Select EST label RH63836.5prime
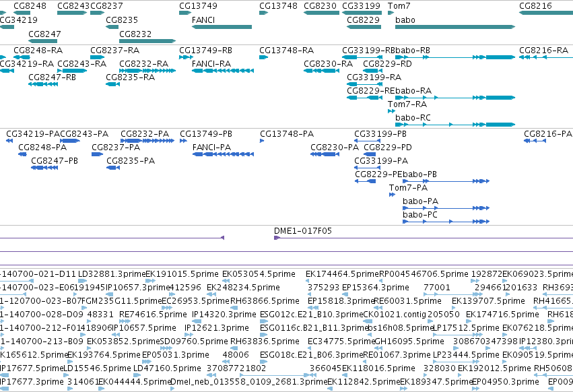 tap(265, 341)
